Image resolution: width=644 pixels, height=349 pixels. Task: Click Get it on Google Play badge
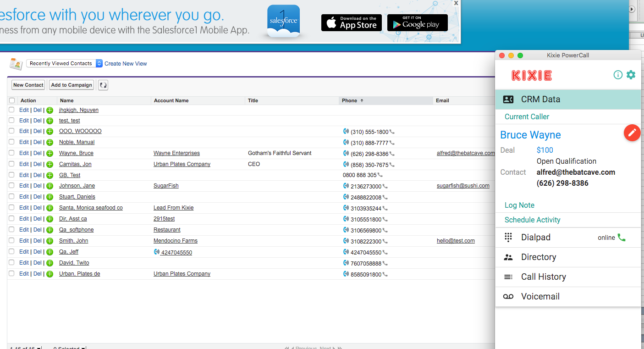(418, 22)
